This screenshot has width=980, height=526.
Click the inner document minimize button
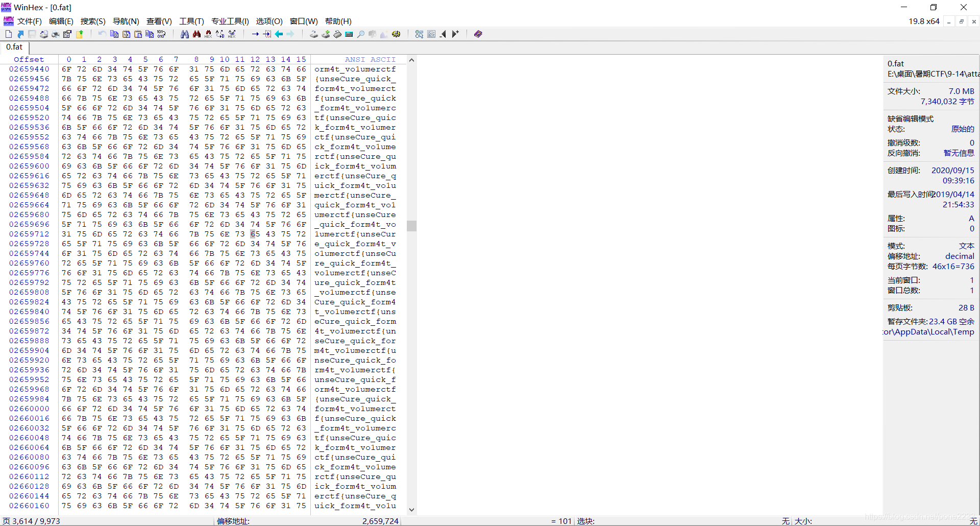coord(949,21)
